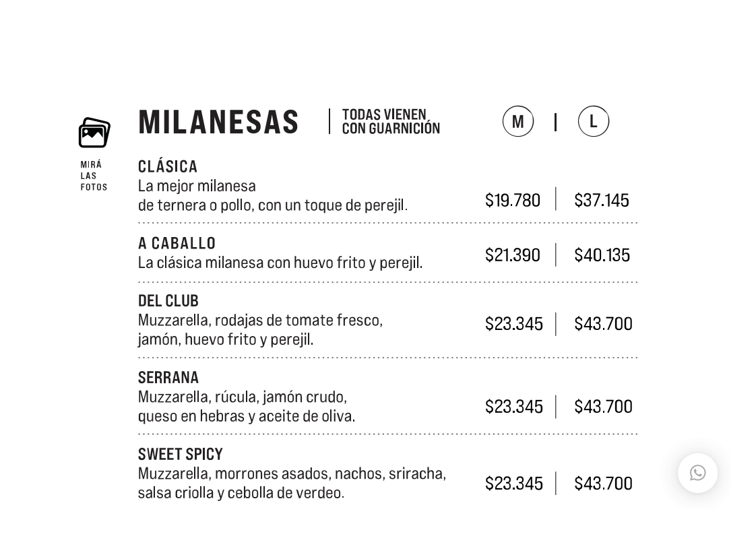This screenshot has height=534, width=756.
Task: Select the L size circle
Action: pos(593,122)
